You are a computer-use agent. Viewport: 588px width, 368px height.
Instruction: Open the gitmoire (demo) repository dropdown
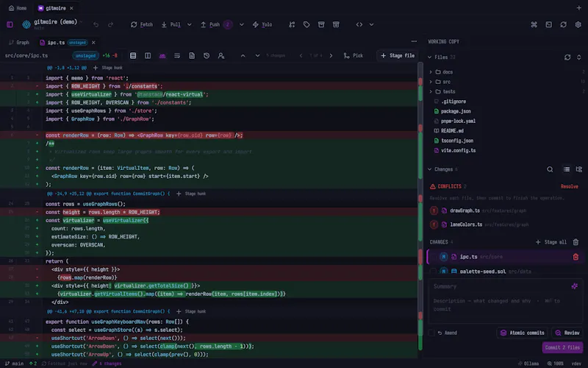click(52, 24)
